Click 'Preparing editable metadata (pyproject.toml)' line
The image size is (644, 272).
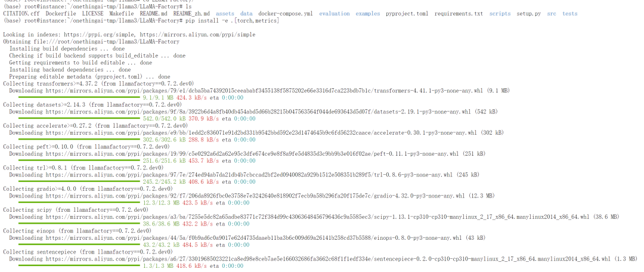pyautogui.click(x=89, y=76)
